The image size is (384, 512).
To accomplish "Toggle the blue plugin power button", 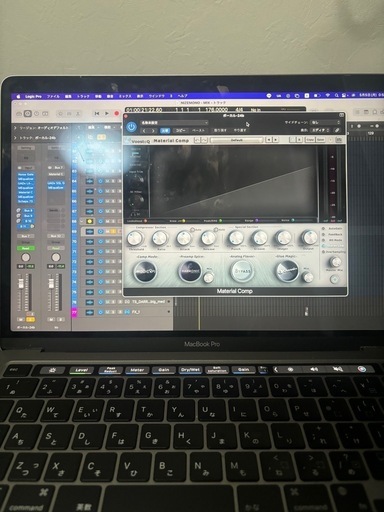I will pos(131,127).
